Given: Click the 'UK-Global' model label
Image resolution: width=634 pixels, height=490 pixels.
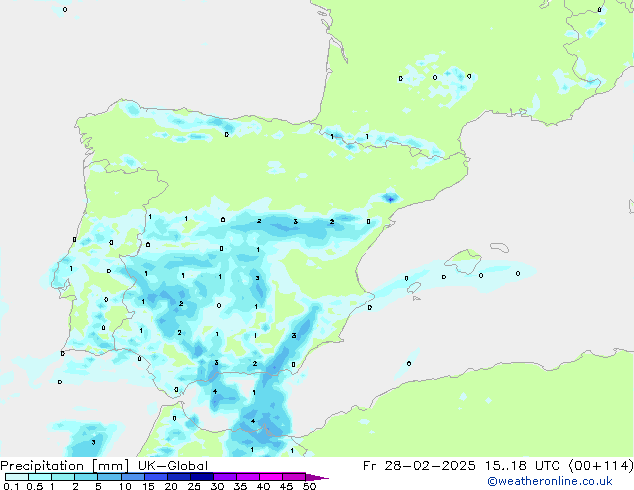Looking at the screenshot, I should coord(173,466).
